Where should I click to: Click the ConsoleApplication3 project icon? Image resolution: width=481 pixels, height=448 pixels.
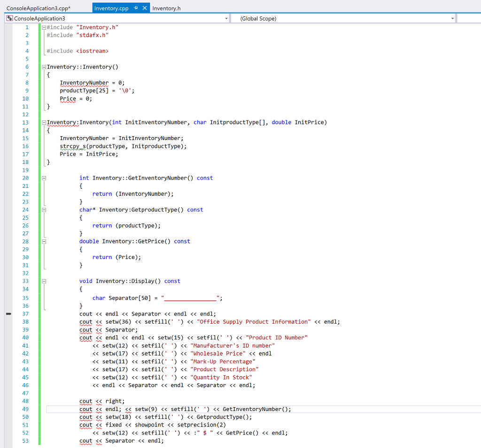click(10, 18)
